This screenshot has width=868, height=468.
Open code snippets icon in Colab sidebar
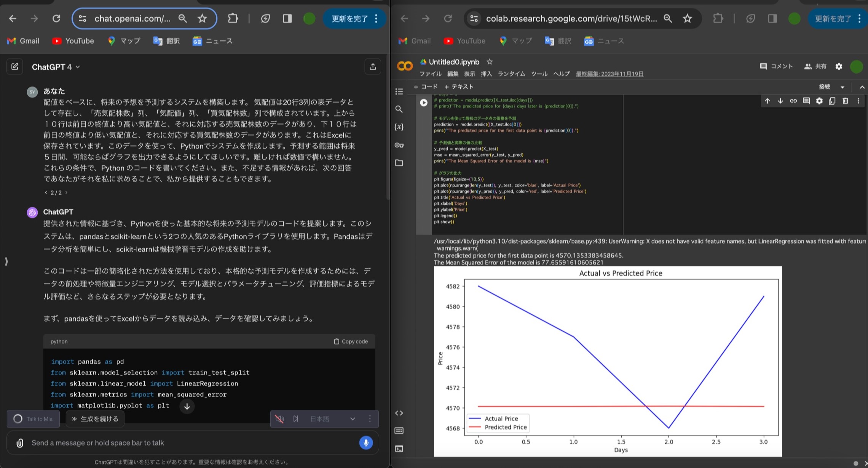click(399, 413)
